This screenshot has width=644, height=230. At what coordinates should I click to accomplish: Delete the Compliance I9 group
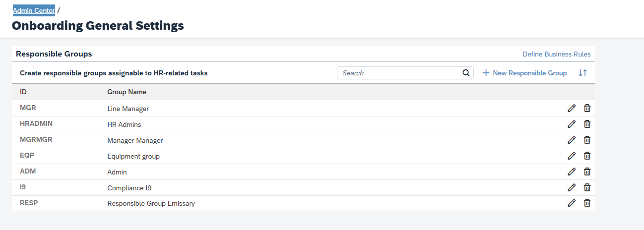point(587,187)
